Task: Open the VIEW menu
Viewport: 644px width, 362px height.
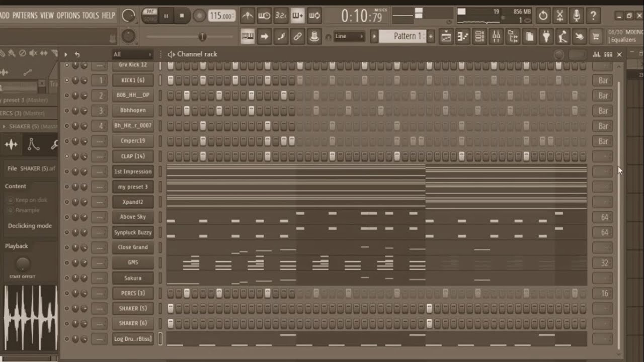Action: pyautogui.click(x=47, y=16)
